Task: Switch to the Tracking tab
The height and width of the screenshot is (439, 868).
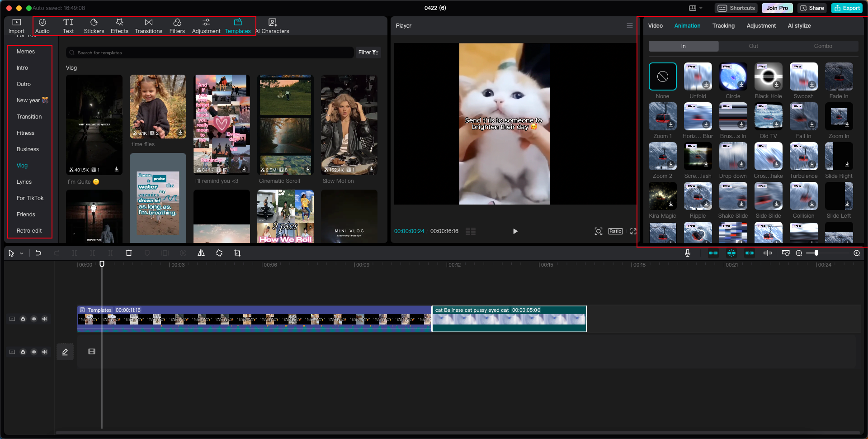Action: pos(723,26)
